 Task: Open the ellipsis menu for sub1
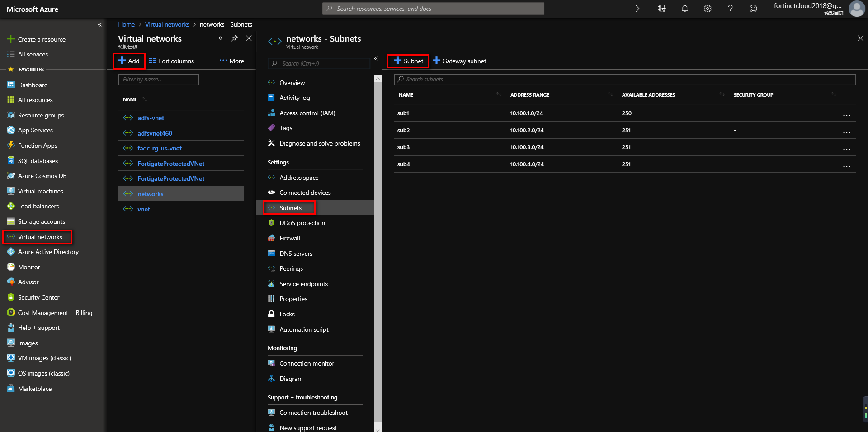[847, 115]
